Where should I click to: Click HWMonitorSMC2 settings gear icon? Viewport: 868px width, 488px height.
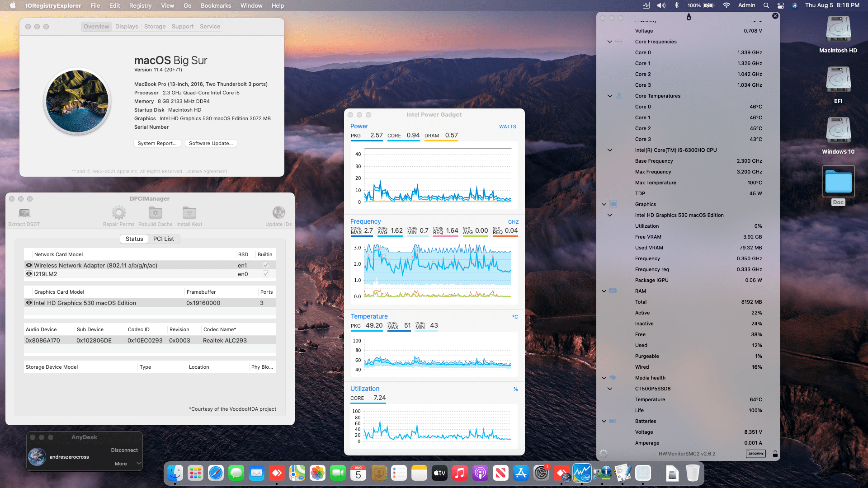click(x=604, y=453)
